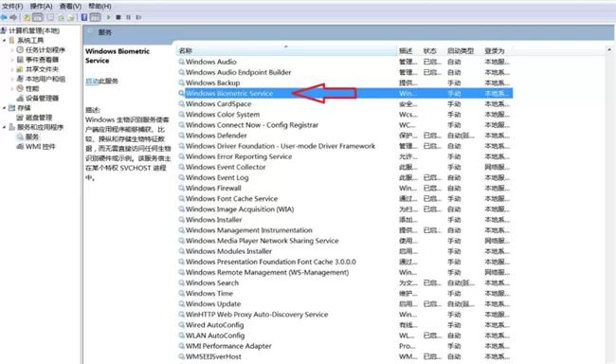Select the Windows Update service row

345,304
